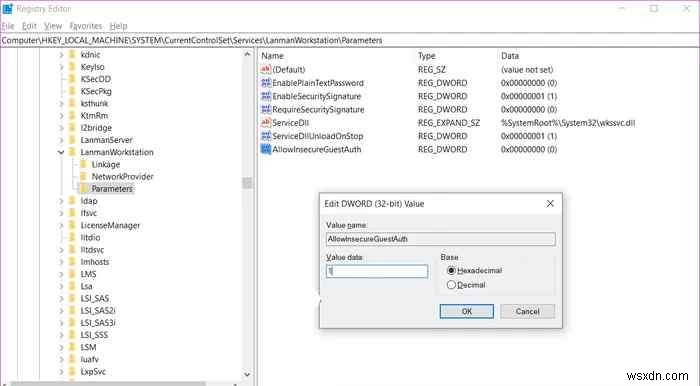Click the tree pane vertical scrollbar thumb
Image resolution: width=700 pixels, height=386 pixels.
[x=247, y=183]
